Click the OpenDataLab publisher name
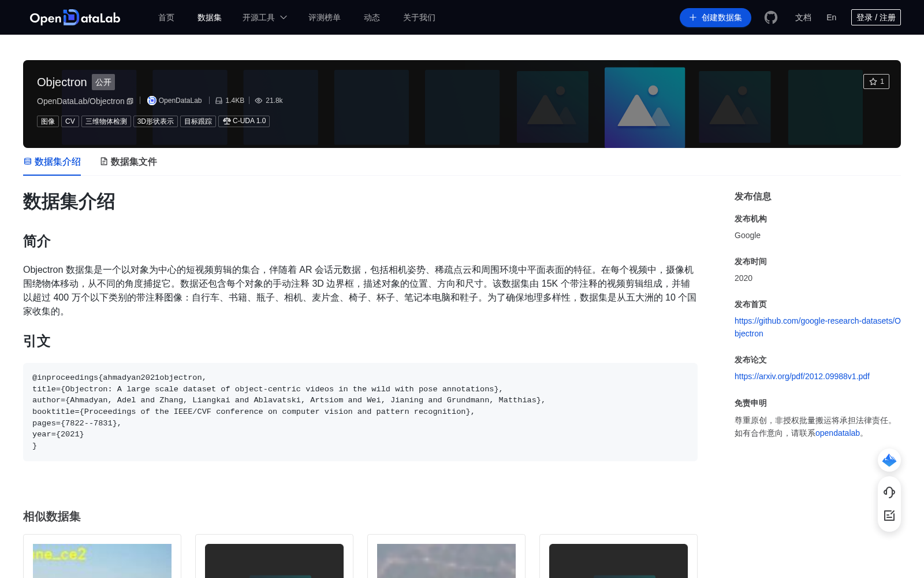This screenshot has height=578, width=924. [x=180, y=101]
